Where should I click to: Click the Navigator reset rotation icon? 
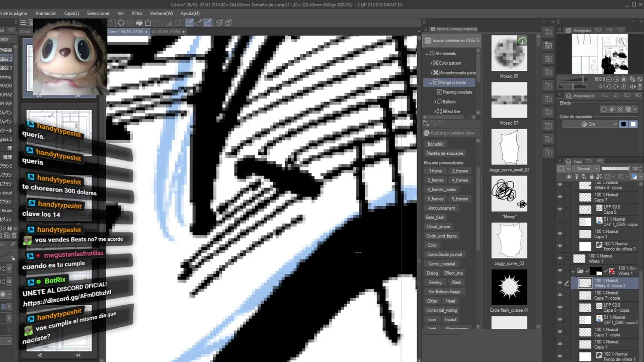point(623,86)
